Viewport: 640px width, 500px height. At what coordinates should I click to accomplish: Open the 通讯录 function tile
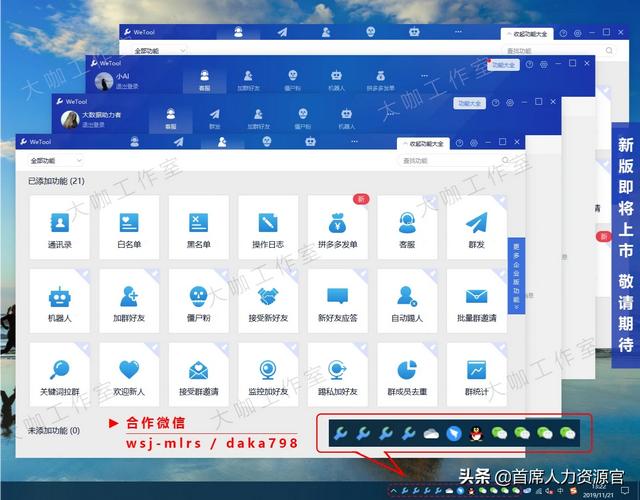60,227
